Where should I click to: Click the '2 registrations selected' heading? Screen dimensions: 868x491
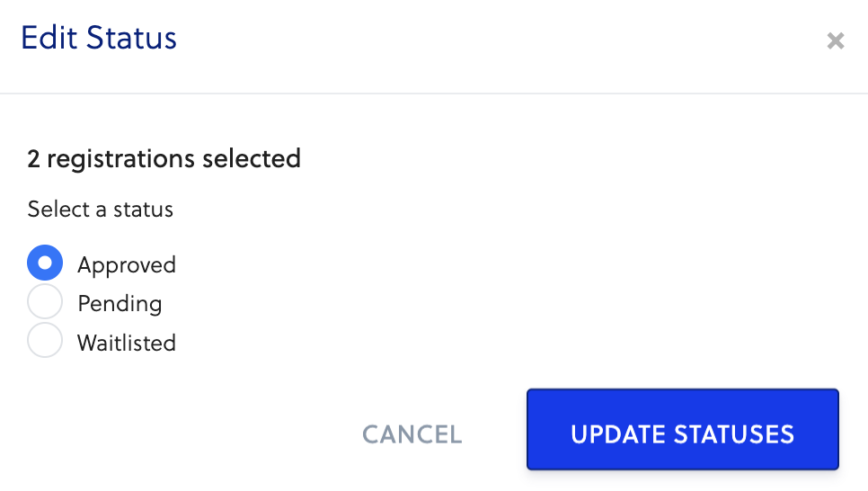(x=164, y=159)
